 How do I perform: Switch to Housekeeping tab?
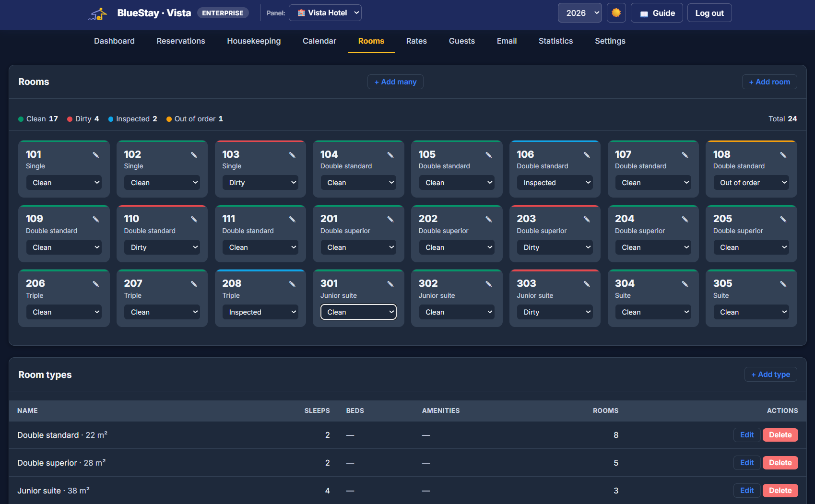[x=254, y=41]
